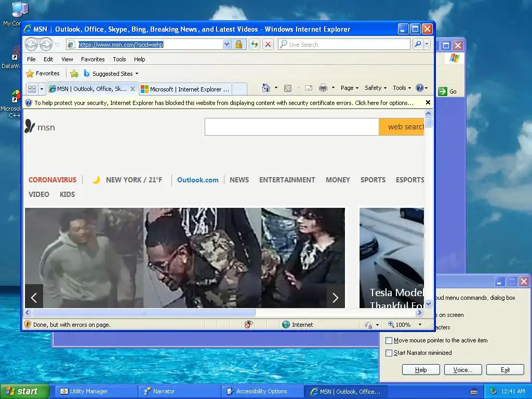The width and height of the screenshot is (532, 399).
Task: Open the Safety menu dropdown
Action: coord(376,88)
